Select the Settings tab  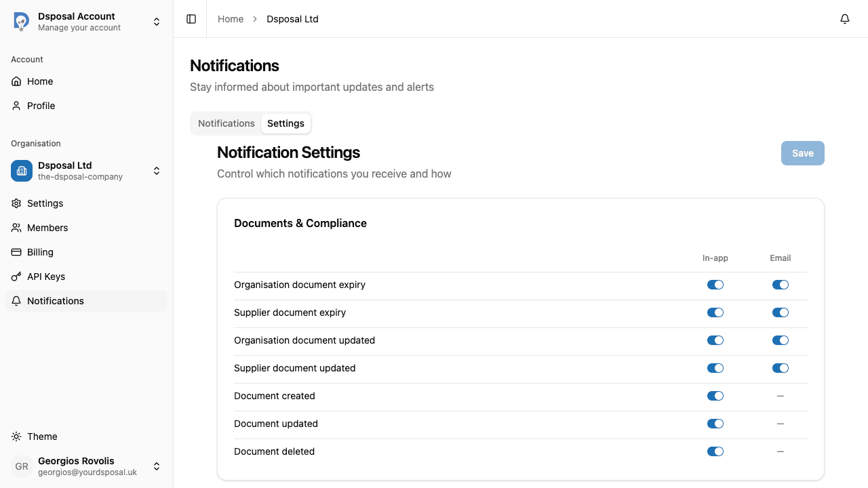285,123
